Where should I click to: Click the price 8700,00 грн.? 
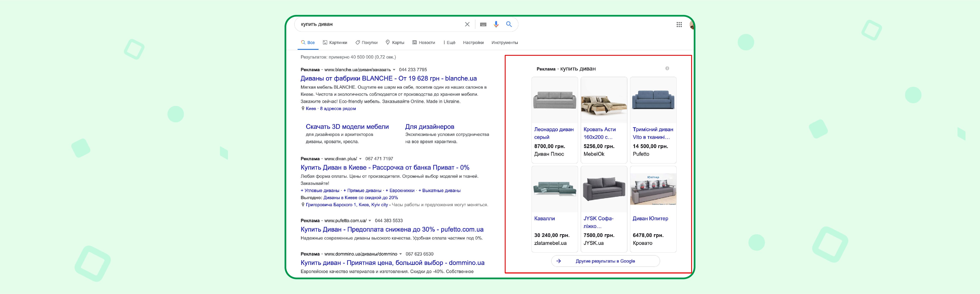[549, 146]
